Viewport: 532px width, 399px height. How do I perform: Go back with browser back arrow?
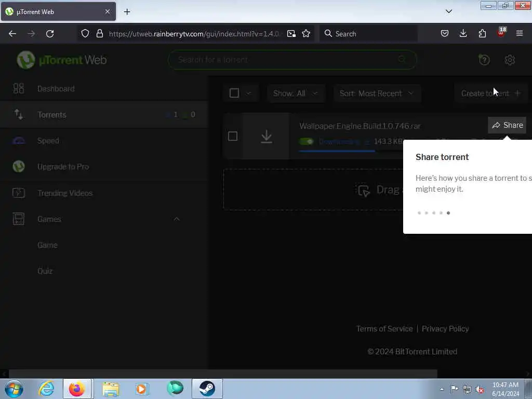tap(12, 34)
